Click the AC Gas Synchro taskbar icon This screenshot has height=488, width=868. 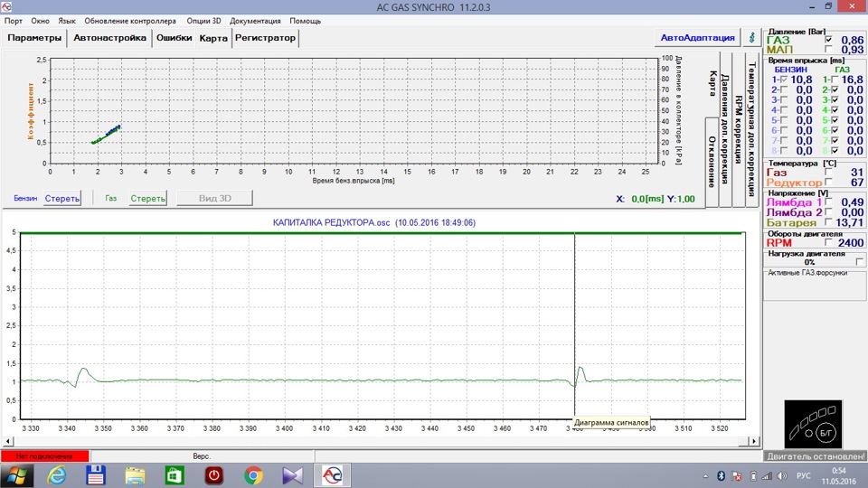pos(332,475)
